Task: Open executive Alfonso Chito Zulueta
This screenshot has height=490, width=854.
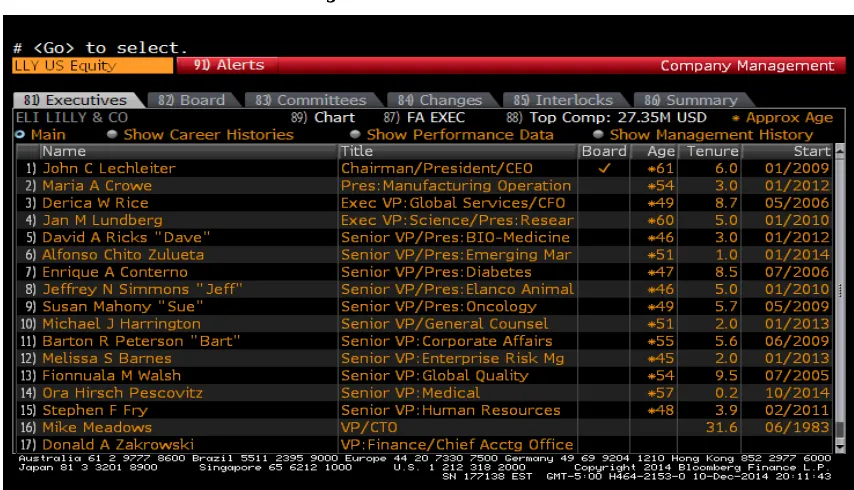Action: (x=123, y=255)
